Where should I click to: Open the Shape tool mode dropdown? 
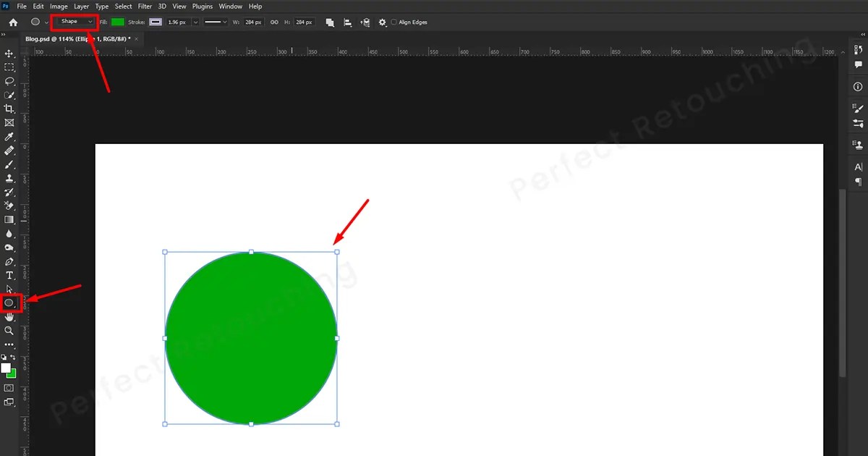(75, 22)
